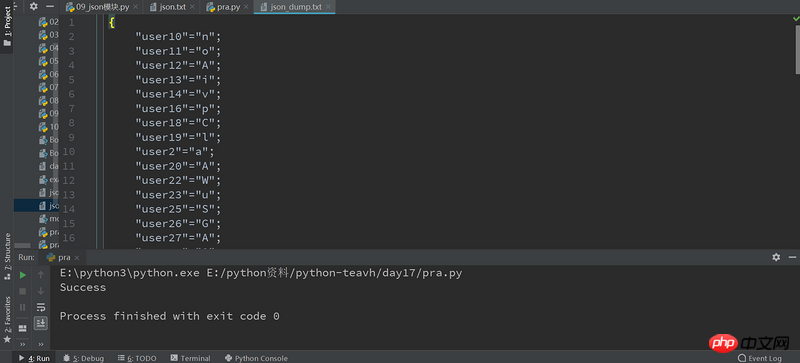The width and height of the screenshot is (800, 363).
Task: Open the Terminal tool window
Action: coord(190,358)
